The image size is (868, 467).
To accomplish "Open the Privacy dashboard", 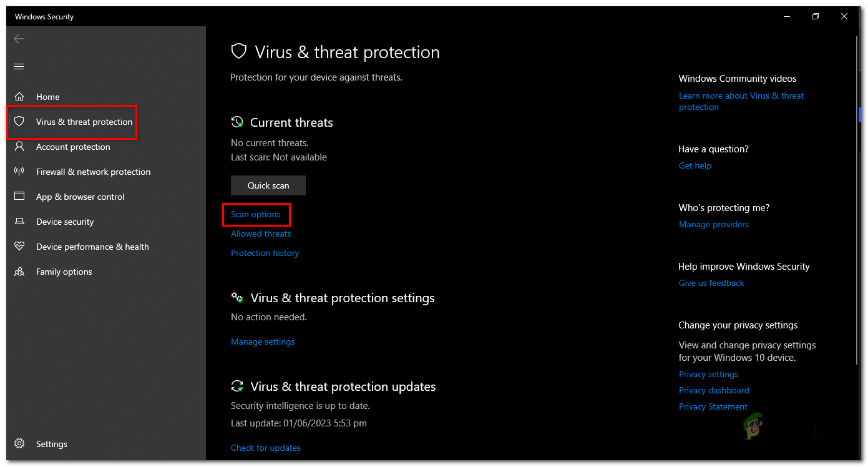I will point(713,390).
